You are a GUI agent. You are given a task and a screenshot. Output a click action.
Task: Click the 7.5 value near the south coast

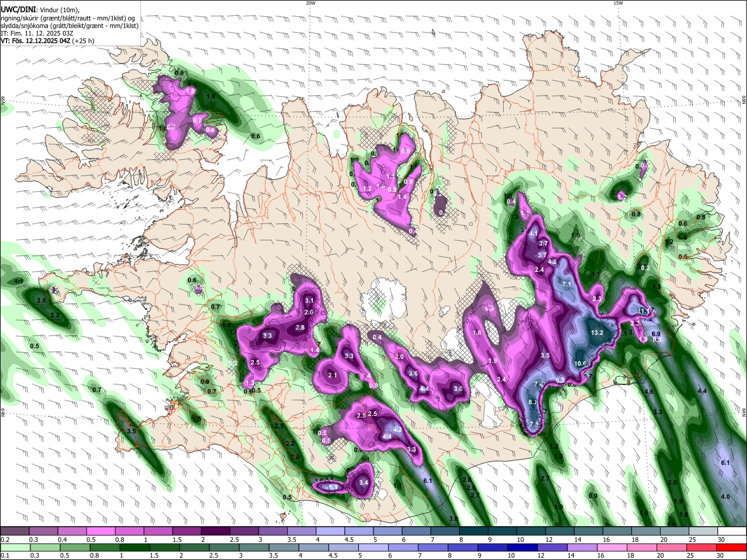tap(533, 424)
